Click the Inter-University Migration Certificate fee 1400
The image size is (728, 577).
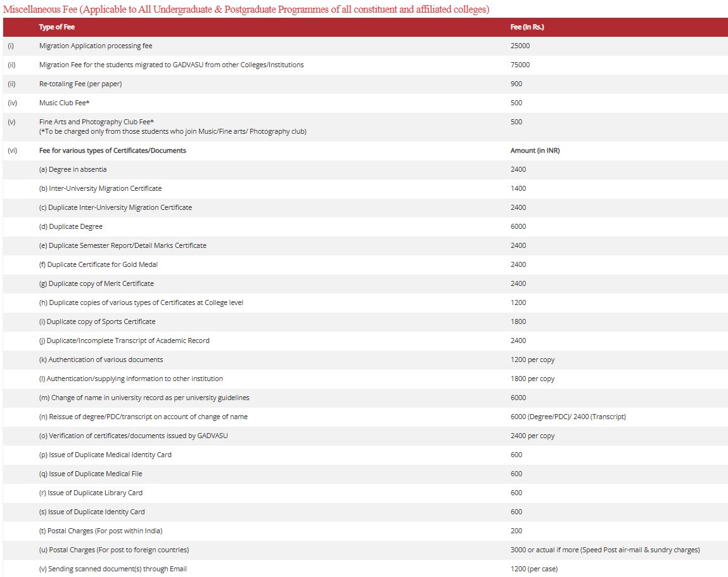518,189
